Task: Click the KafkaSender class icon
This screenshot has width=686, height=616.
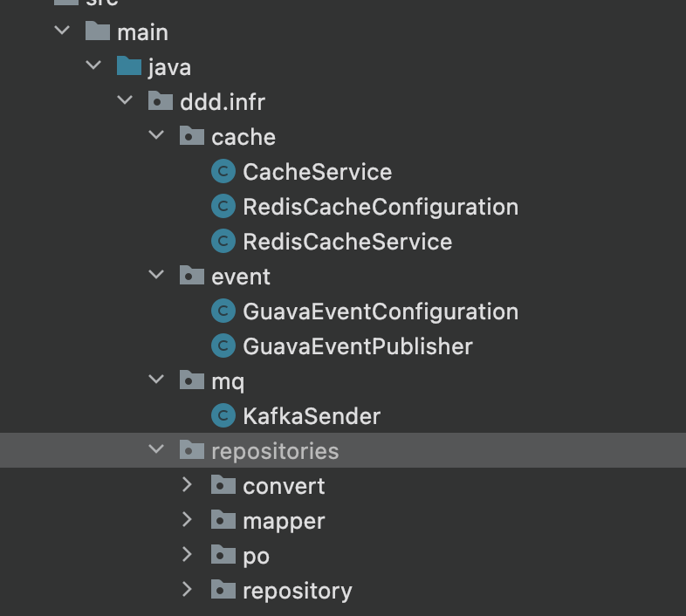Action: (223, 416)
